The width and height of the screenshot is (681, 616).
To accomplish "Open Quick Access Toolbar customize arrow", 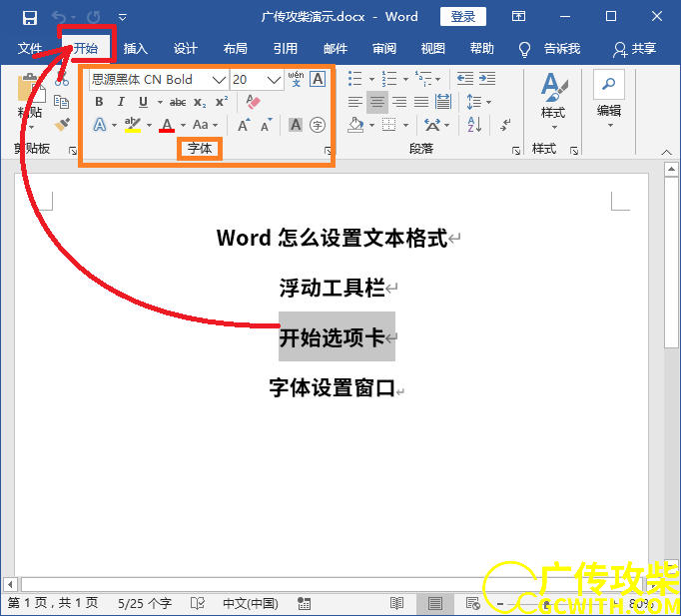I will coord(123,18).
